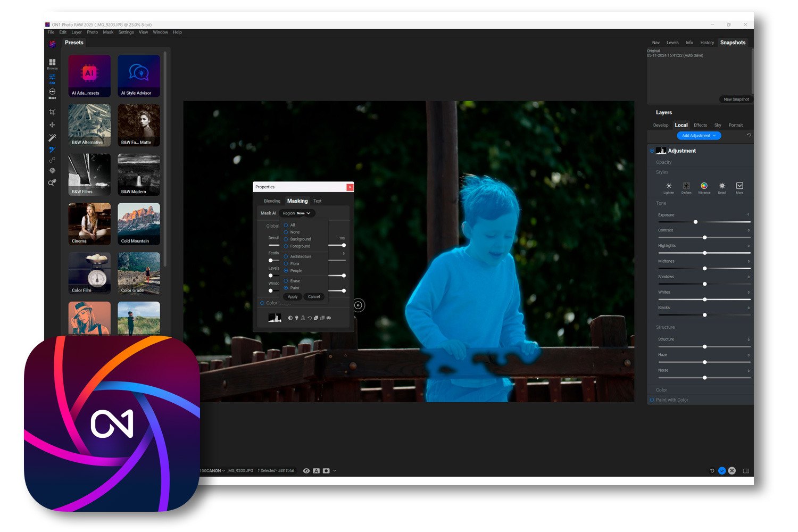
Task: Select the magic wand AI tool
Action: (x=52, y=137)
